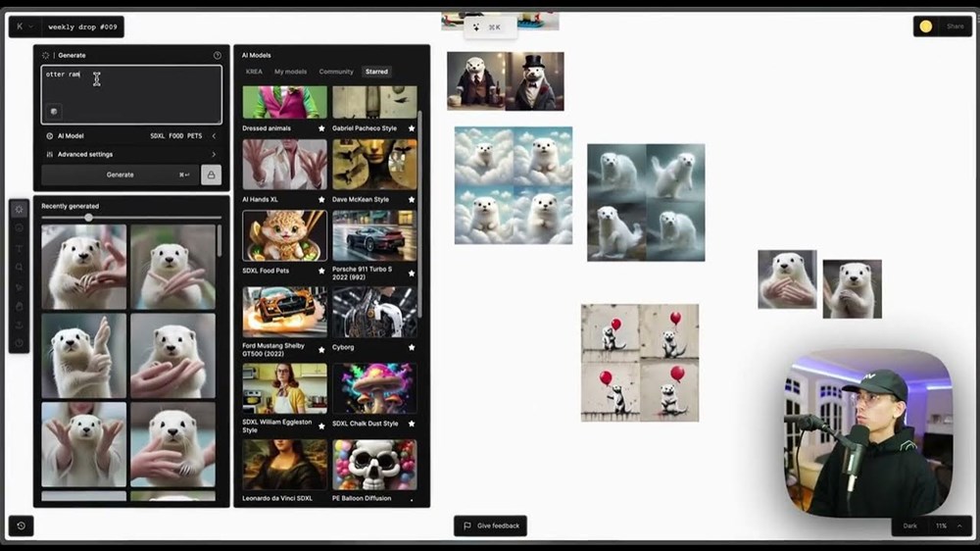Select the SDXL Food Pets thumbnail

pyautogui.click(x=284, y=235)
